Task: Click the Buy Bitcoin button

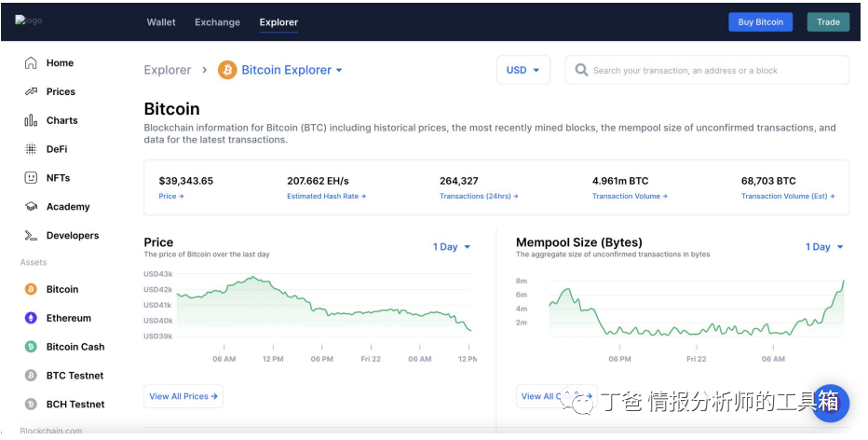Action: coord(761,22)
